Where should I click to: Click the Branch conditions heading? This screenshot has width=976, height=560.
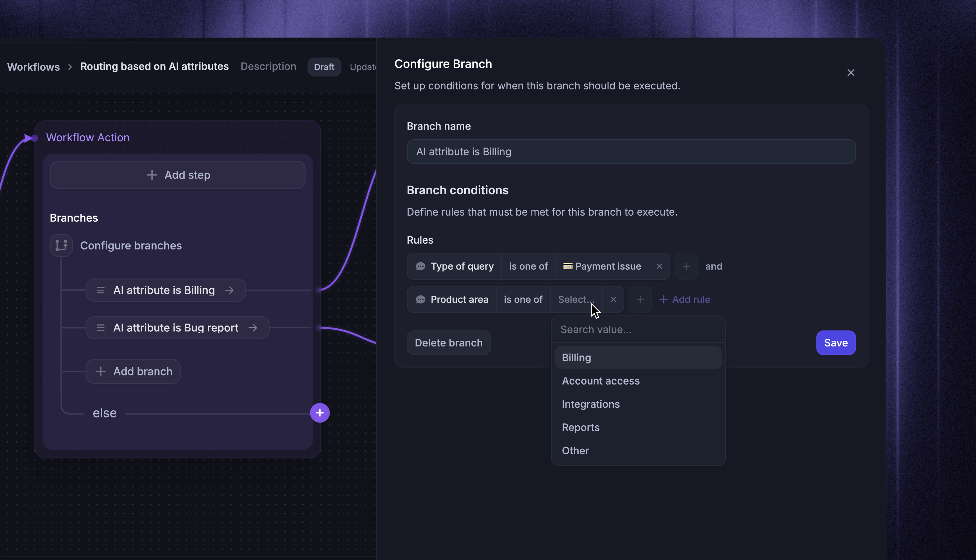coord(458,190)
